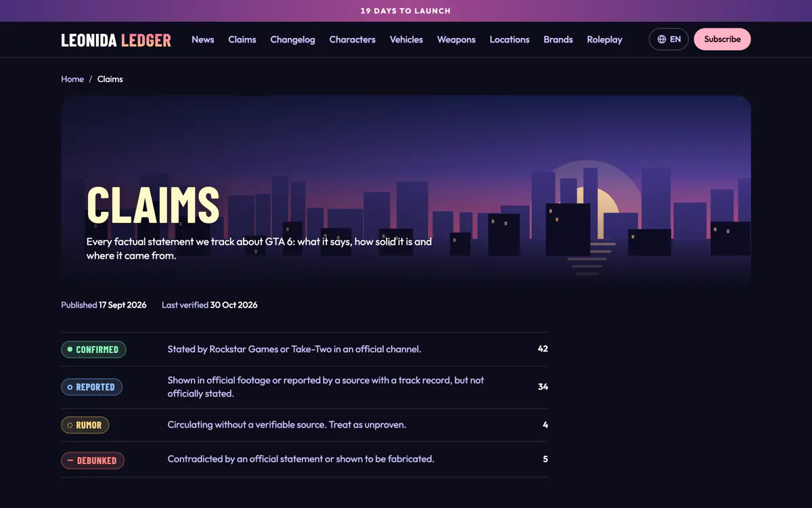Click the Confirmed count of 42
Image resolution: width=812 pixels, height=508 pixels.
tap(543, 349)
